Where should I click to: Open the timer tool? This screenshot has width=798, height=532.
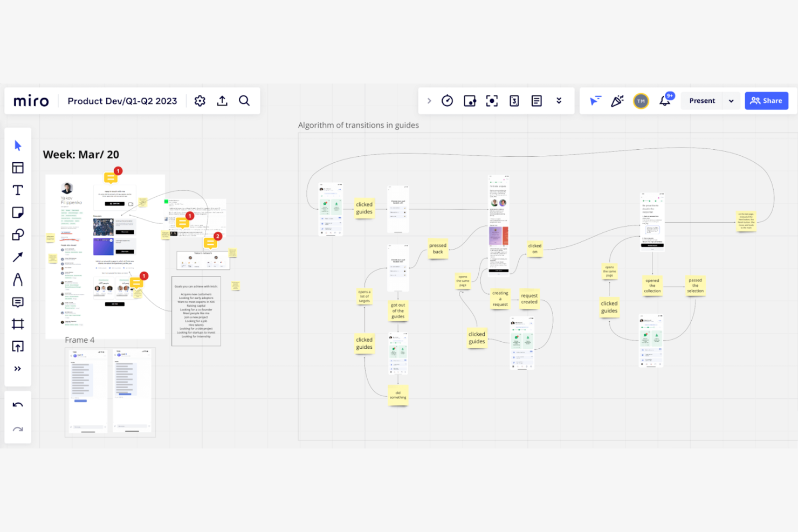point(447,101)
